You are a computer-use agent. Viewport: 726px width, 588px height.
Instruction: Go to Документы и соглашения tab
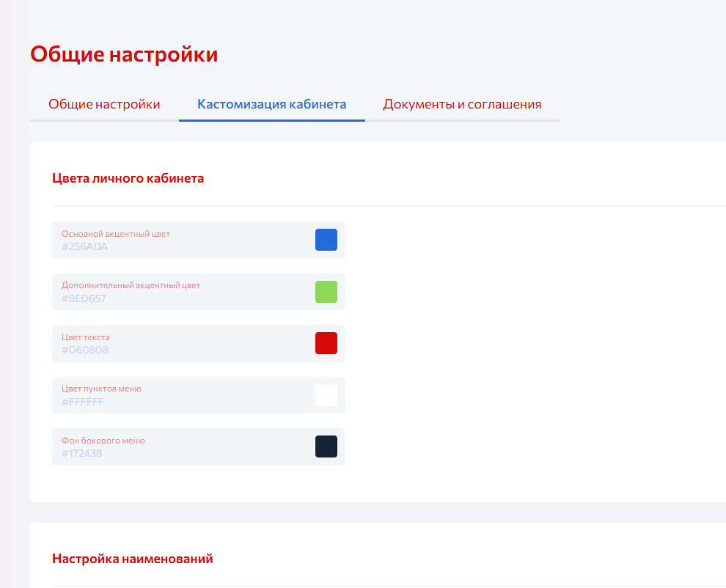click(x=462, y=104)
